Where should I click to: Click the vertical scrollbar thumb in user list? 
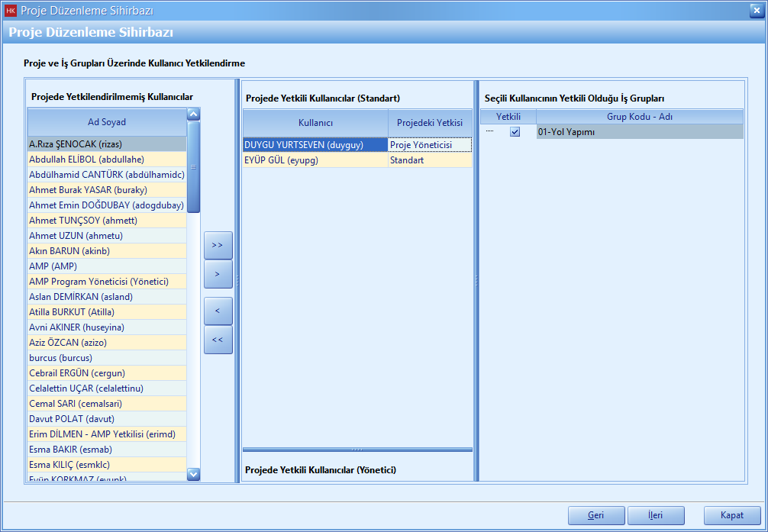coord(193,166)
